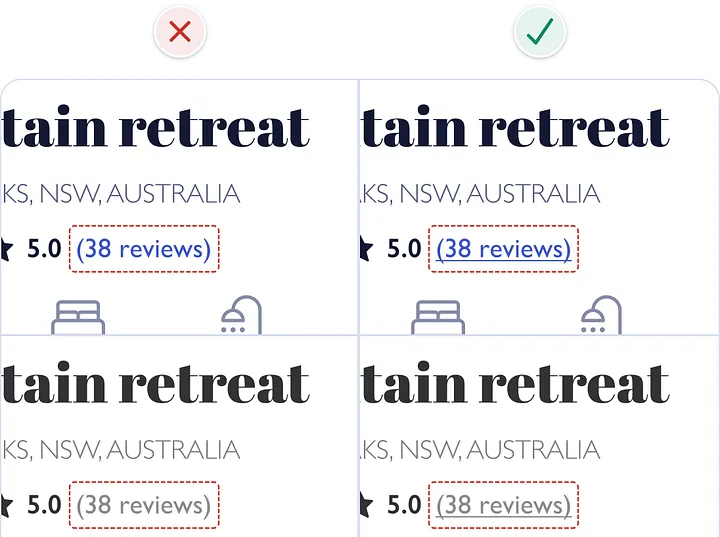720x537 pixels.
Task: Click the navy 'tain retreat' heading below green check
Action: point(515,127)
